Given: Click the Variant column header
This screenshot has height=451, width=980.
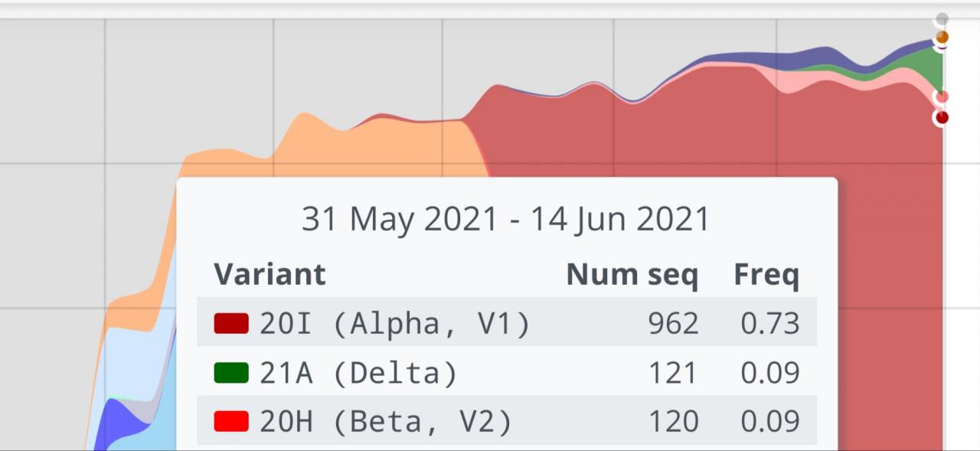Looking at the screenshot, I should (x=269, y=274).
